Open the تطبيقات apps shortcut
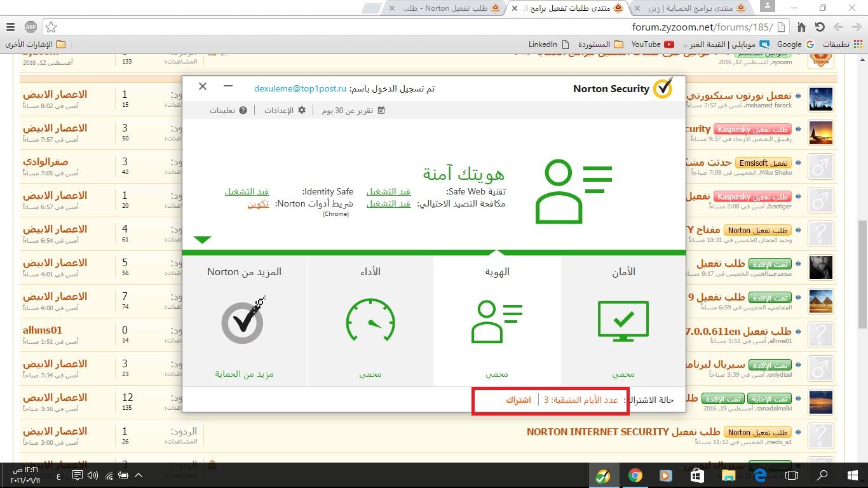Screen dimensions: 868x488 [x=843, y=44]
